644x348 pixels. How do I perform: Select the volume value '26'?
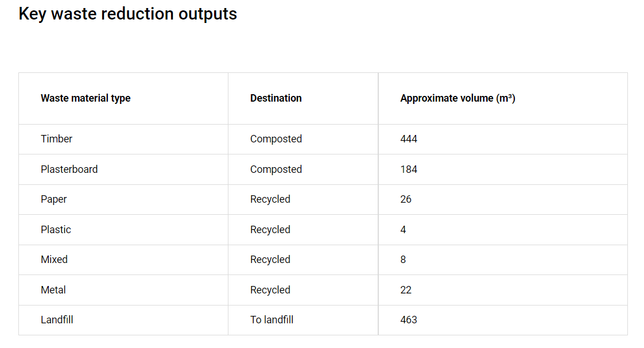tap(406, 199)
